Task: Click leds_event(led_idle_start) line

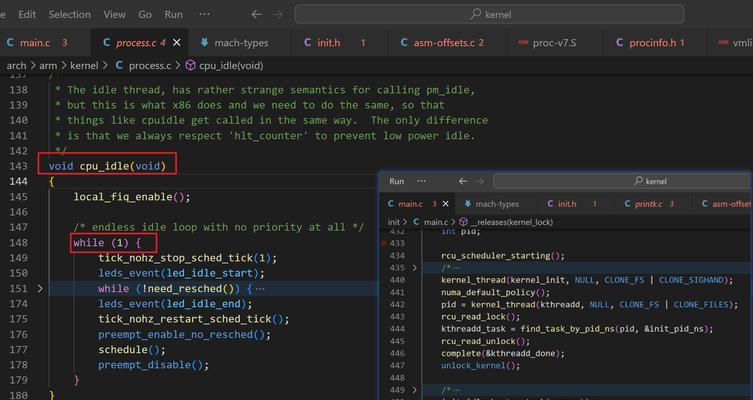Action: click(182, 273)
